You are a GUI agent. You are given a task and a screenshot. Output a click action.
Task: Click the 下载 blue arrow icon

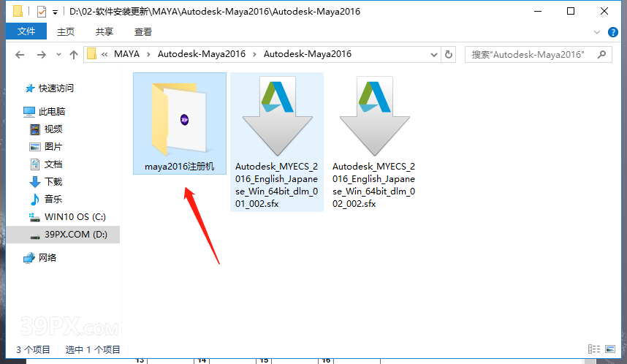pos(35,182)
